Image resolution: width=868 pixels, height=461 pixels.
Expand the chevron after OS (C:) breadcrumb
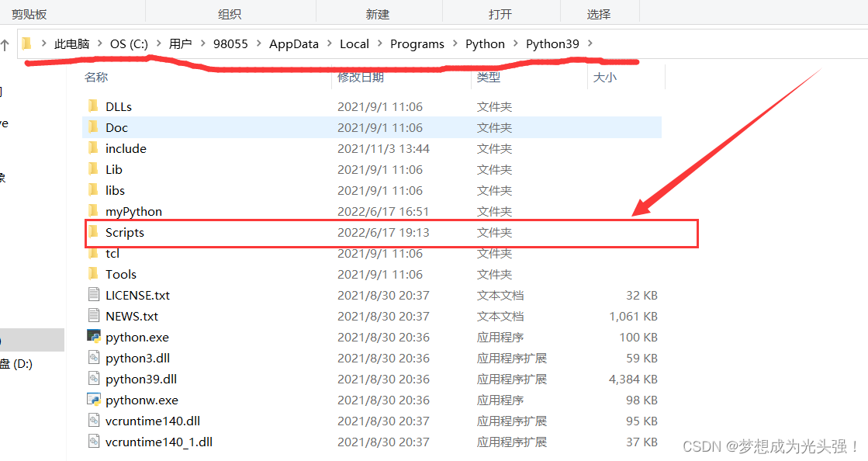(x=159, y=43)
